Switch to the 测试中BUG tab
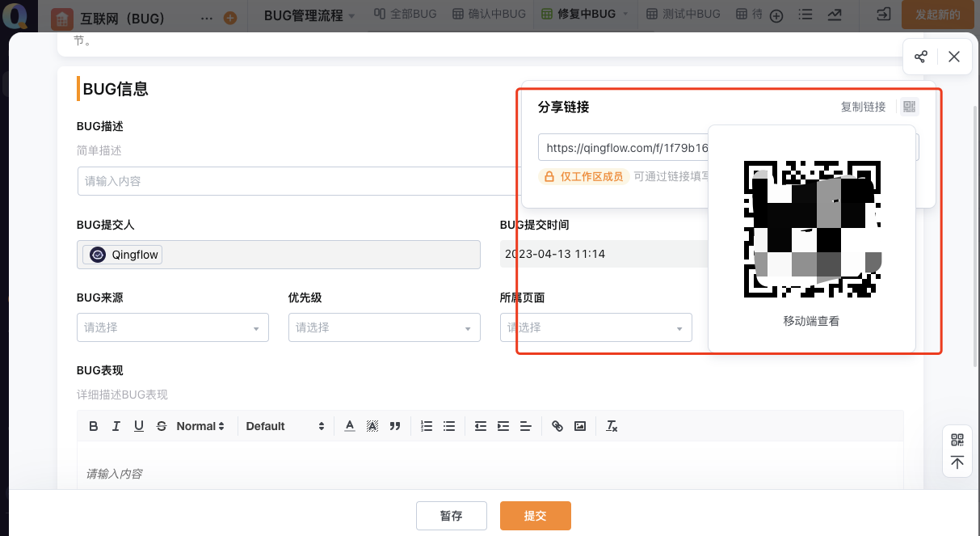This screenshot has width=980, height=536. (683, 15)
